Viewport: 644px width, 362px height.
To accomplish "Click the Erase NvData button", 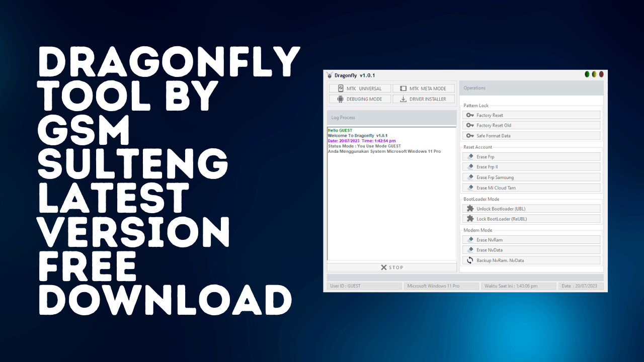I will (x=531, y=250).
